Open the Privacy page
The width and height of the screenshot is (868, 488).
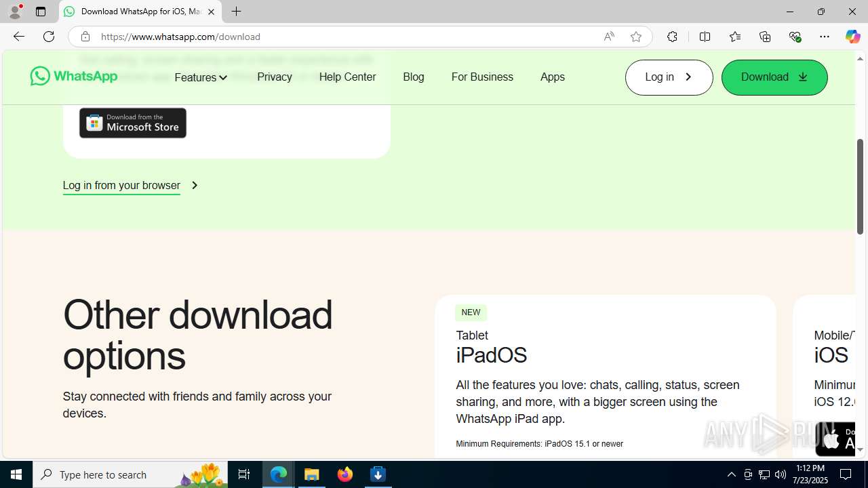[275, 77]
